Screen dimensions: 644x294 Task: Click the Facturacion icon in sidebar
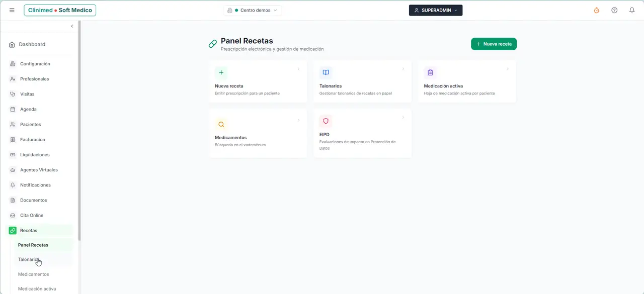(x=13, y=139)
